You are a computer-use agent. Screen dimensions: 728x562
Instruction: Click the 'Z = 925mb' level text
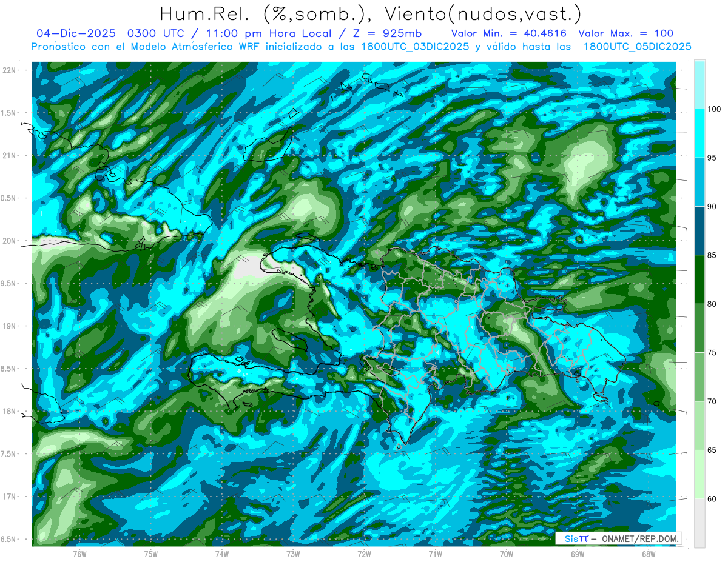[x=388, y=33]
